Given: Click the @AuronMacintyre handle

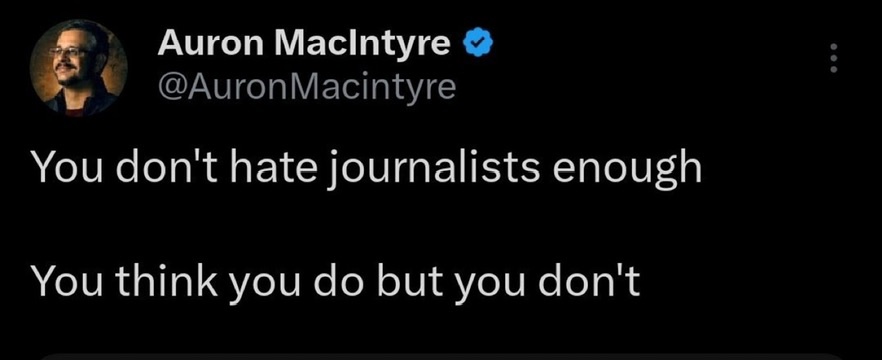Looking at the screenshot, I should click(x=307, y=86).
